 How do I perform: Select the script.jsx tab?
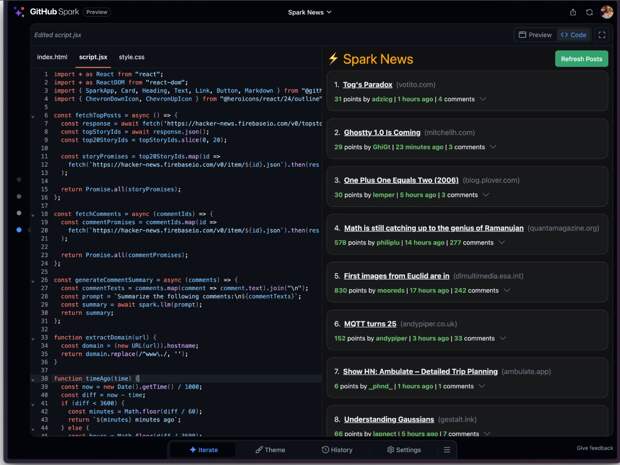93,57
